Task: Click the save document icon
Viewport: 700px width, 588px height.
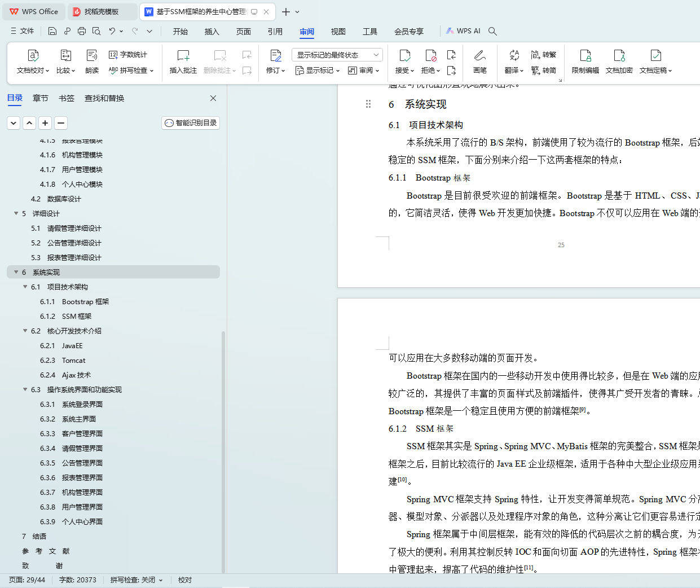Action: pyautogui.click(x=52, y=31)
